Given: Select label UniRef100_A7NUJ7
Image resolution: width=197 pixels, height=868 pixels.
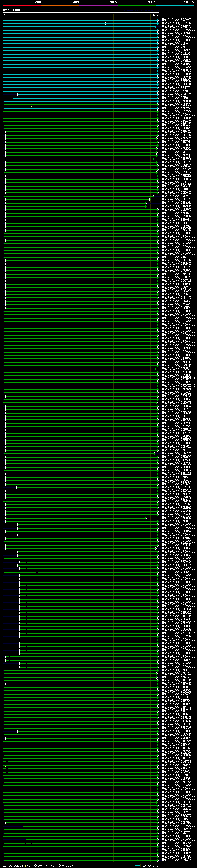Looking at the screenshot, I should (177, 71).
